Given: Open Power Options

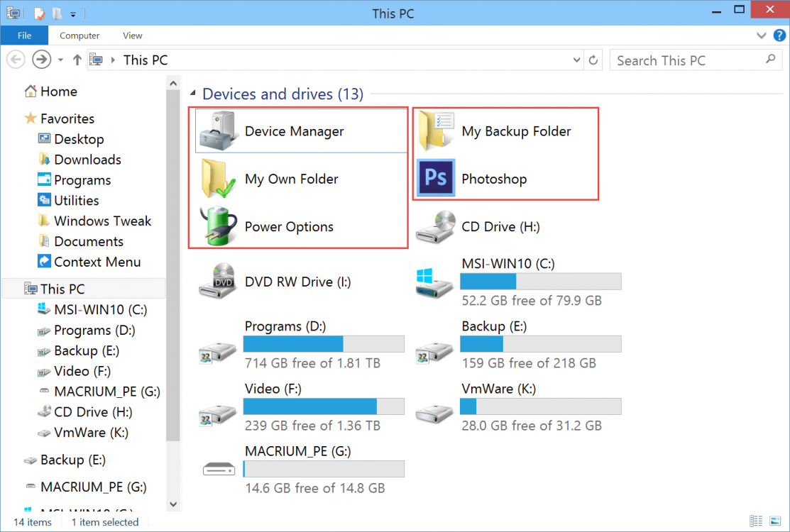Looking at the screenshot, I should click(288, 226).
